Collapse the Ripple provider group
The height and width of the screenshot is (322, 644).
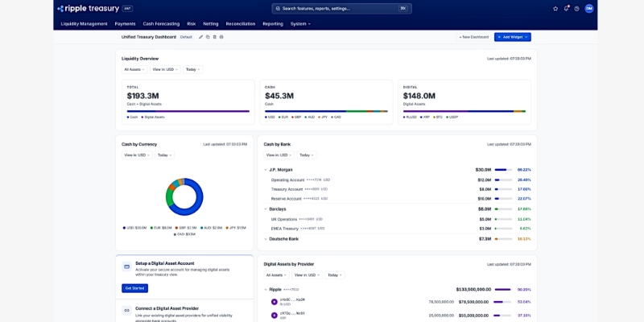(266, 289)
